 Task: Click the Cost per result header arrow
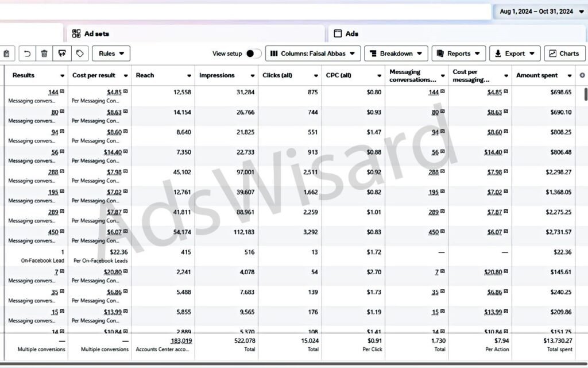126,75
